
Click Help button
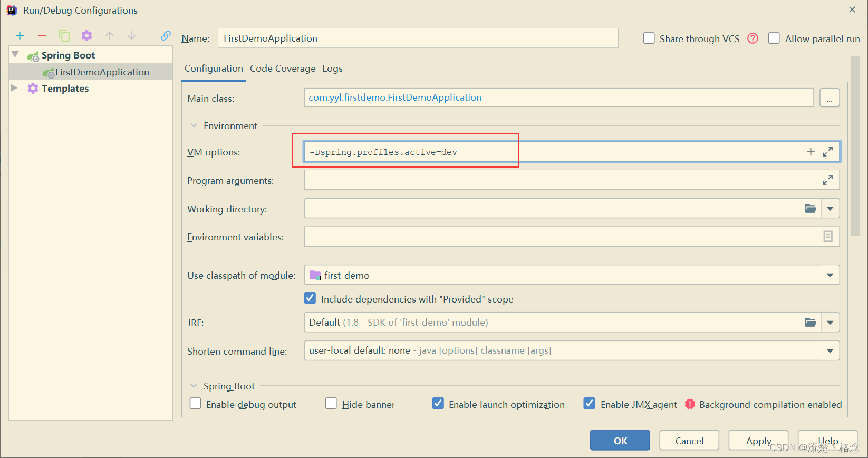coord(828,440)
